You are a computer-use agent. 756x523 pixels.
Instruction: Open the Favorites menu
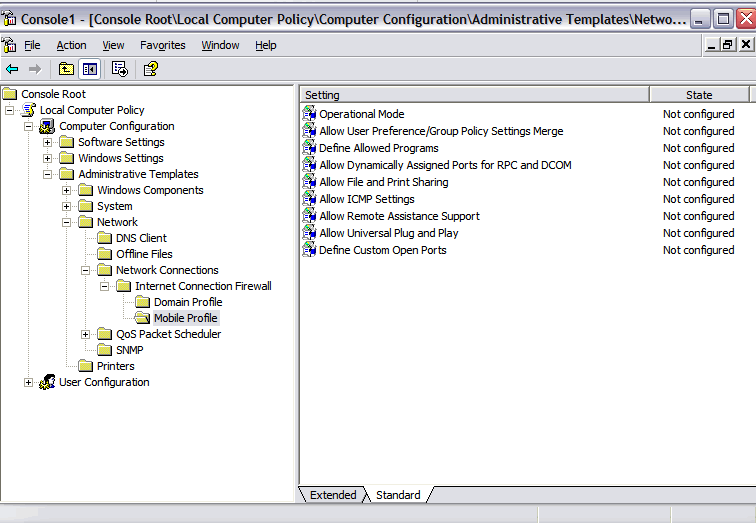tap(162, 45)
